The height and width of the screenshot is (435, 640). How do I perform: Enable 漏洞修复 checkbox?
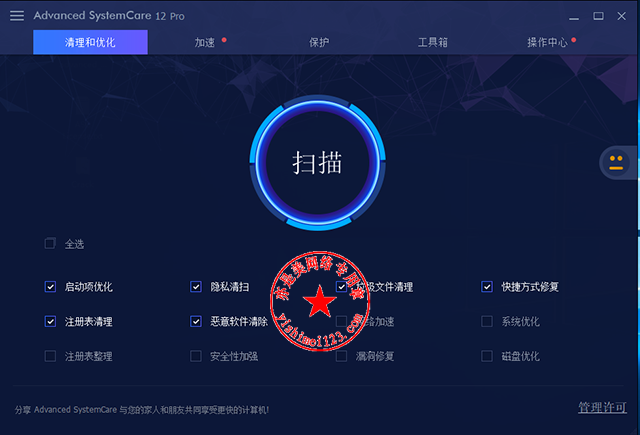tap(341, 356)
